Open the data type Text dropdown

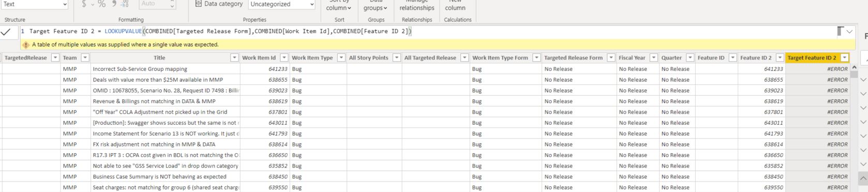[34, 4]
